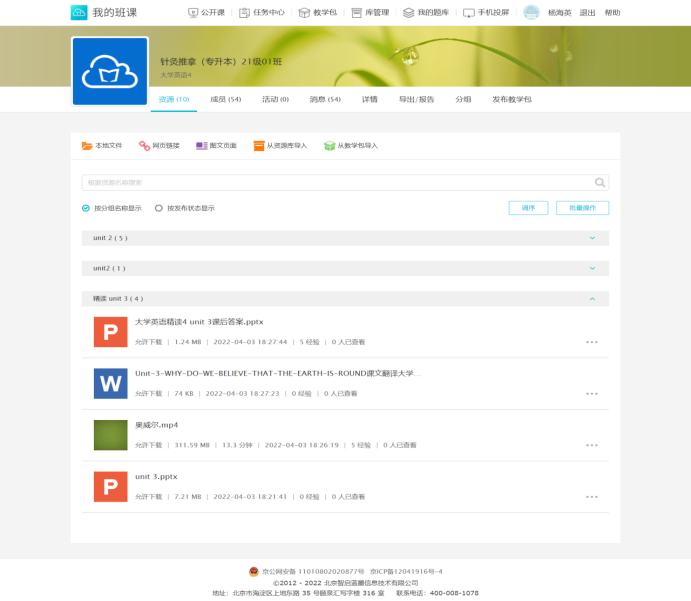Select 按发布状态显示 radio button
This screenshot has width=691, height=601.
click(x=159, y=208)
